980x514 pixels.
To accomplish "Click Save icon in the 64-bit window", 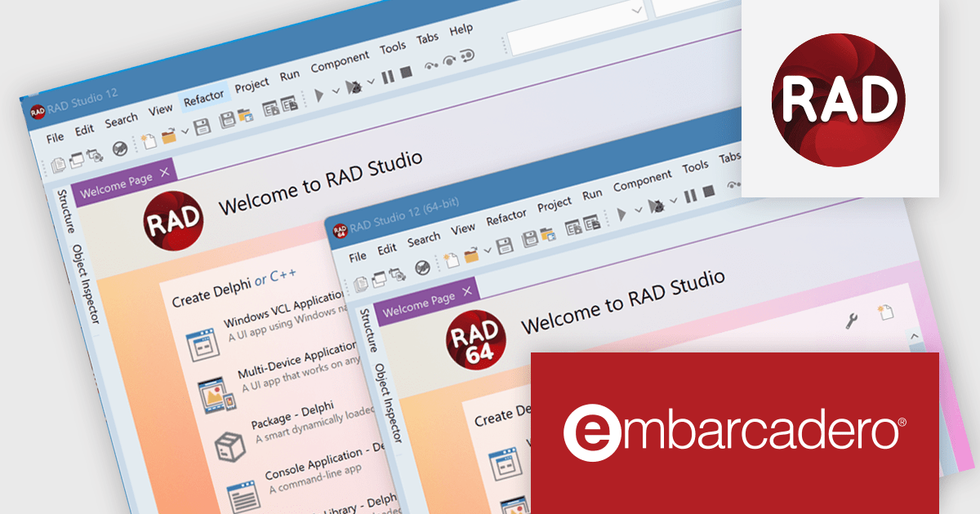I will coord(506,246).
